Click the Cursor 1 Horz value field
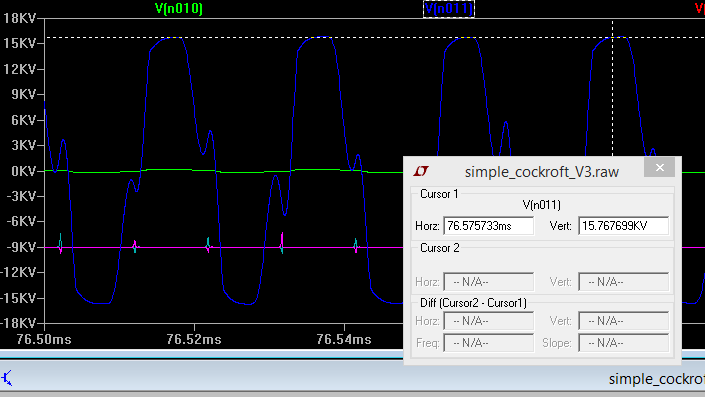705x397 pixels. (488, 226)
